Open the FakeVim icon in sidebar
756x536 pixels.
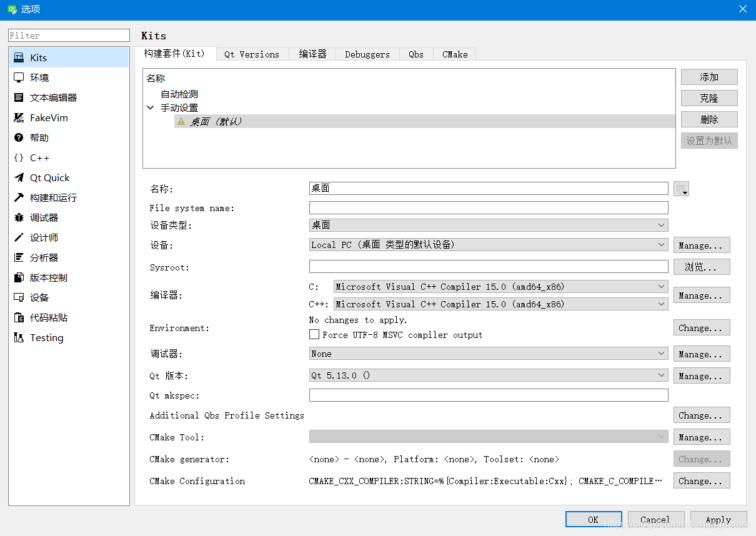click(19, 117)
